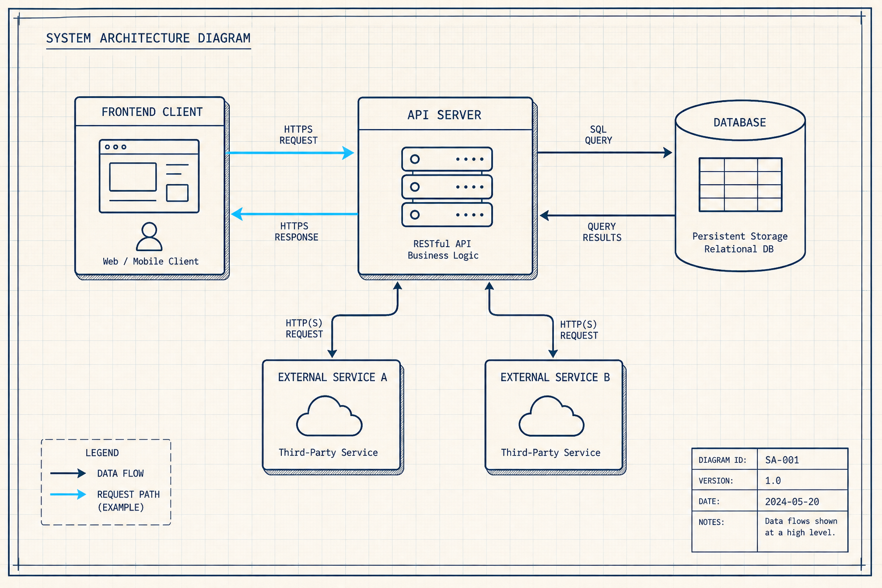
Task: Click the QUERY RESULTS arrow toward API Server
Action: click(607, 215)
